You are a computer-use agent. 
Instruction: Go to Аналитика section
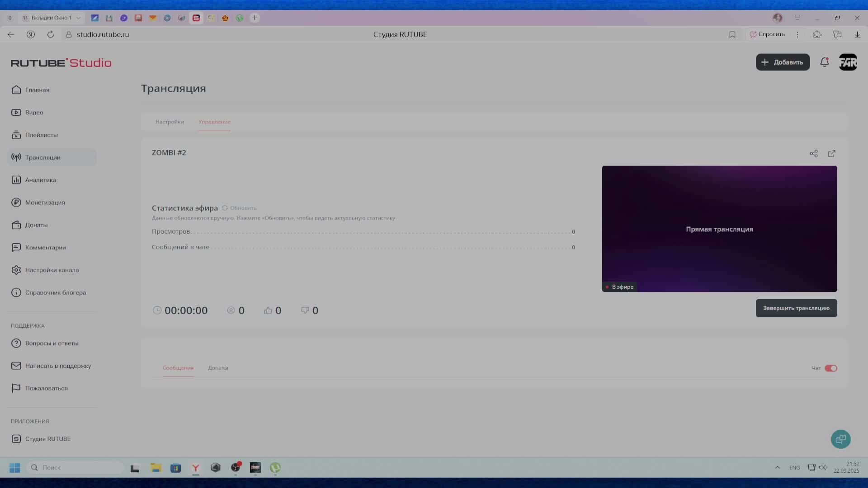pos(40,180)
